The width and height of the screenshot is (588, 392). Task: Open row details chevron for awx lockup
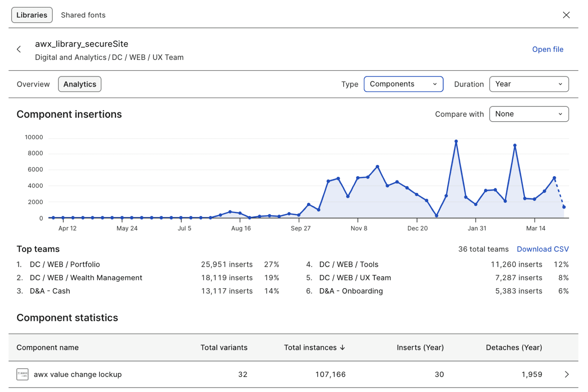point(566,374)
